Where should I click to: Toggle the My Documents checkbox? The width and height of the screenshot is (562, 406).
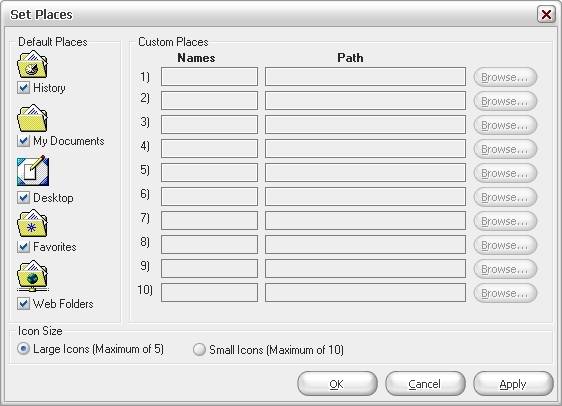coord(23,141)
